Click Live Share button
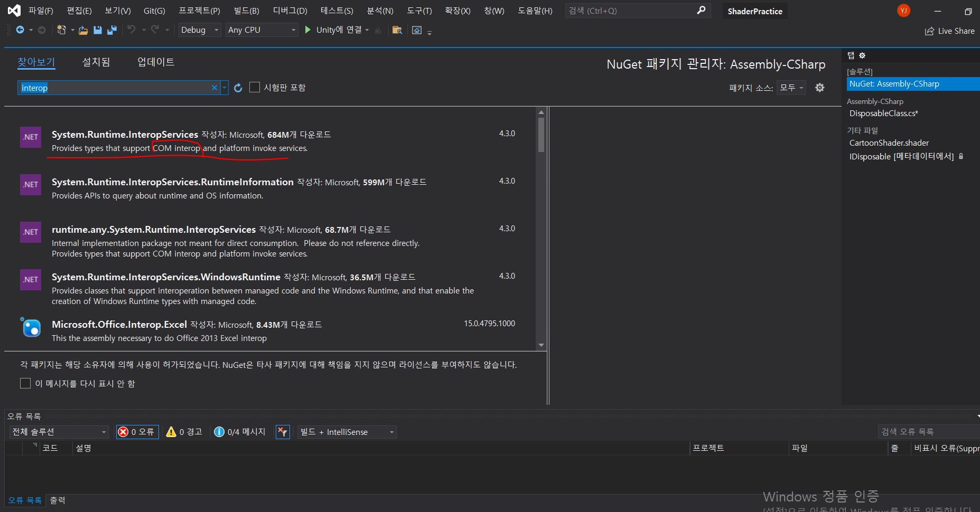980x512 pixels. point(950,31)
